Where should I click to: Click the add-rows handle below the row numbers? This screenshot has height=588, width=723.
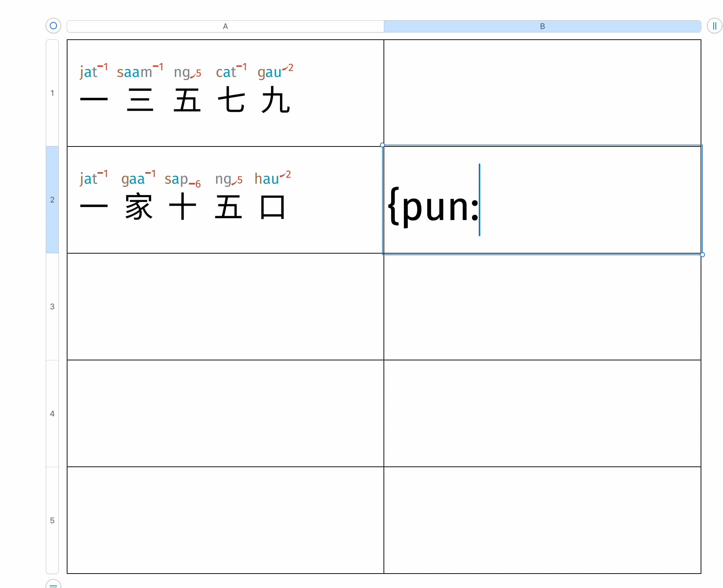(x=53, y=585)
